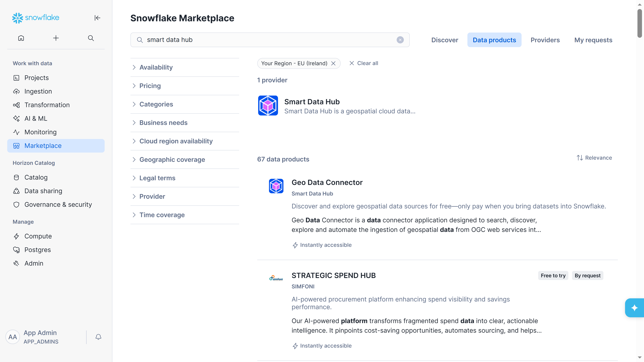
Task: Expand the Pricing filter
Action: click(x=185, y=86)
